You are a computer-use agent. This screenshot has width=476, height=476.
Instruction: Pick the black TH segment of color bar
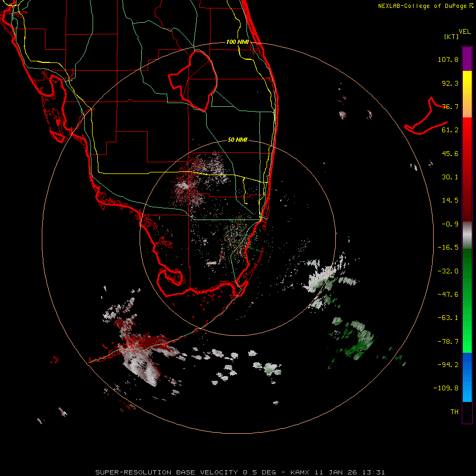click(467, 412)
